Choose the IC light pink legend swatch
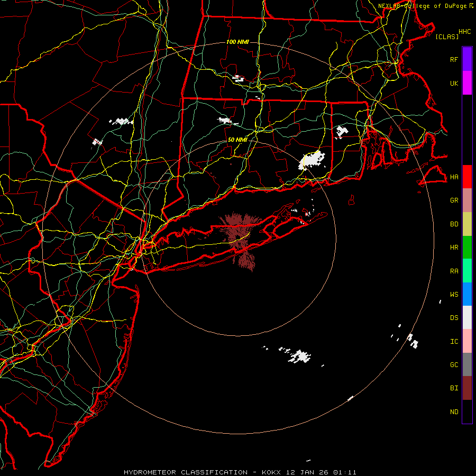The width and height of the screenshot is (476, 476). tap(467, 341)
